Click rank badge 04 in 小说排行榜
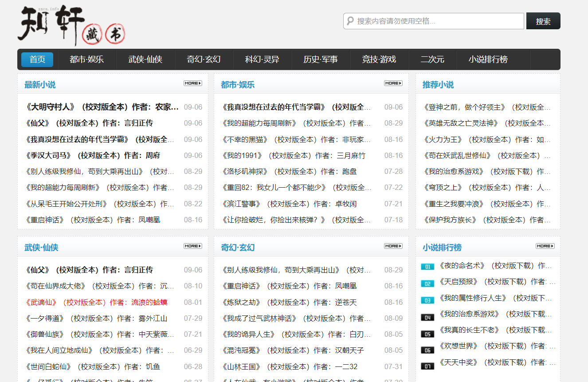Image resolution: width=588 pixels, height=382 pixels. coord(427,317)
